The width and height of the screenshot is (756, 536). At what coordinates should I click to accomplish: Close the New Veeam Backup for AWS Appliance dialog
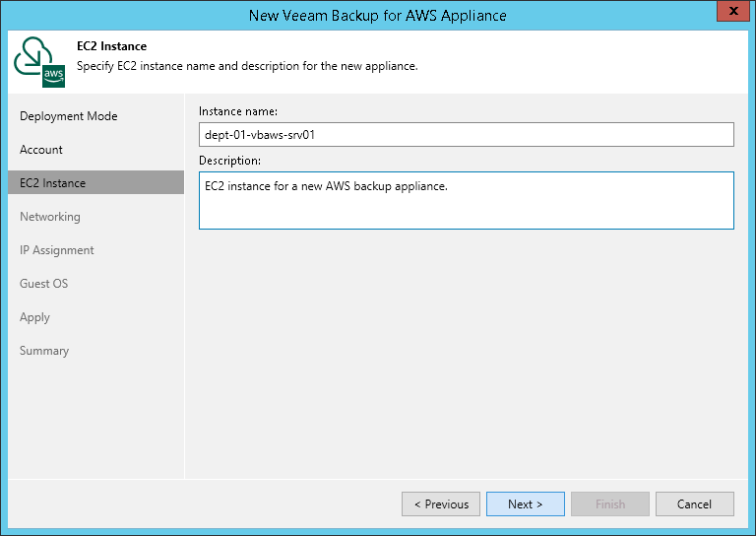[x=733, y=11]
